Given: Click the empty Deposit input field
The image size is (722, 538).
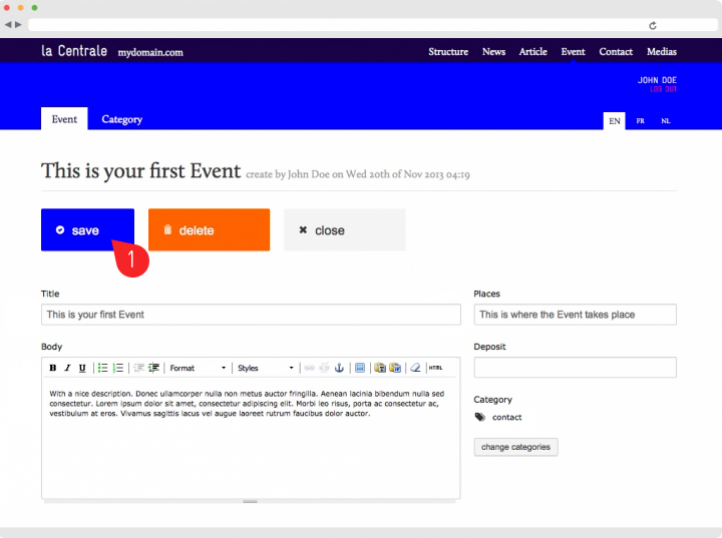Looking at the screenshot, I should (575, 368).
